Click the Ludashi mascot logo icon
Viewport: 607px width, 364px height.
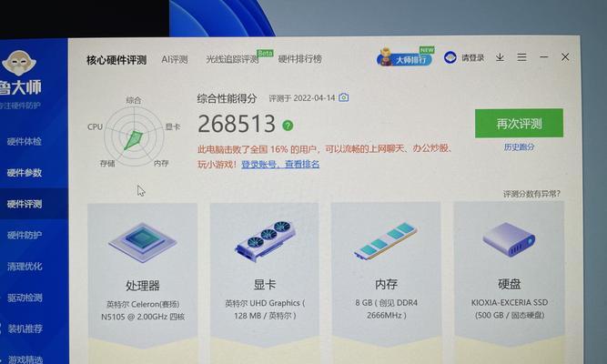(18, 63)
